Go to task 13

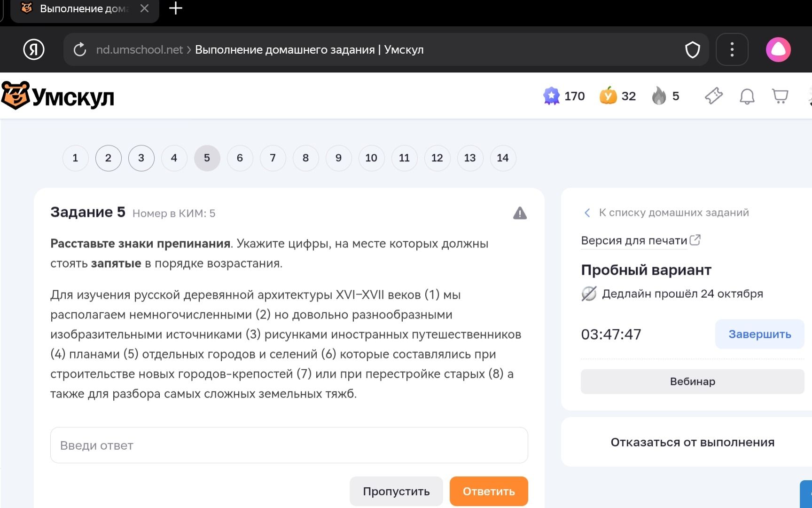point(470,158)
